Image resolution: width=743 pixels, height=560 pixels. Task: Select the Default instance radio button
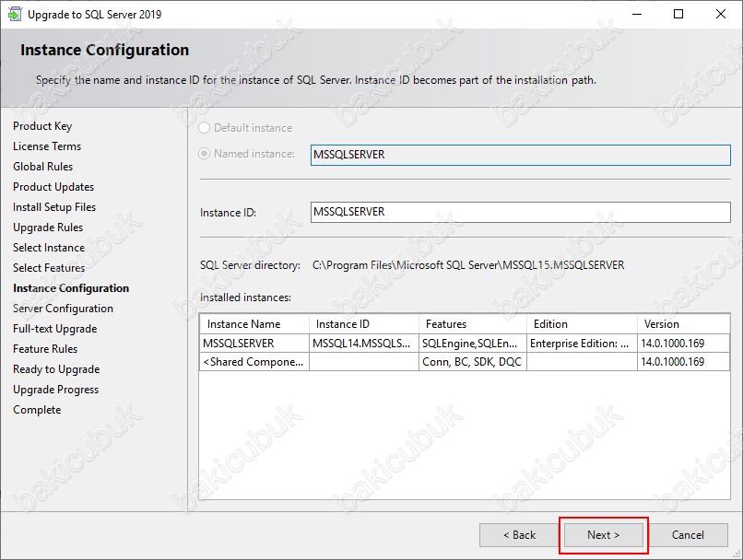(x=204, y=128)
